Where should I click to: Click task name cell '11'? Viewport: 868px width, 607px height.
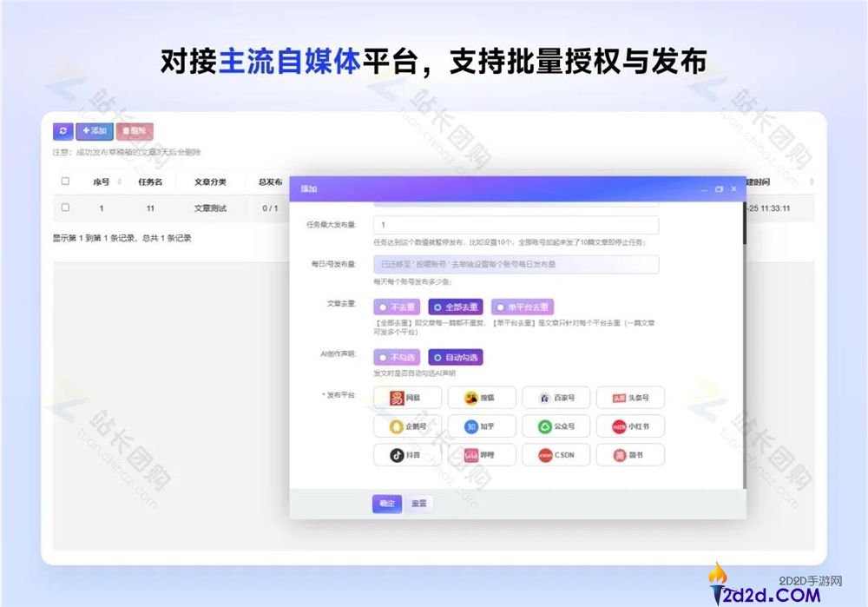pos(150,208)
